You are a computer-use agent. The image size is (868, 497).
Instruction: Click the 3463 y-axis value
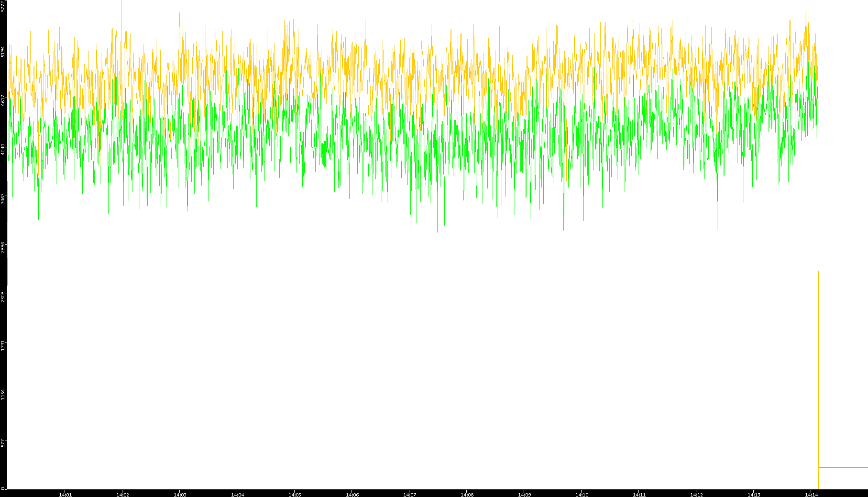(3, 199)
